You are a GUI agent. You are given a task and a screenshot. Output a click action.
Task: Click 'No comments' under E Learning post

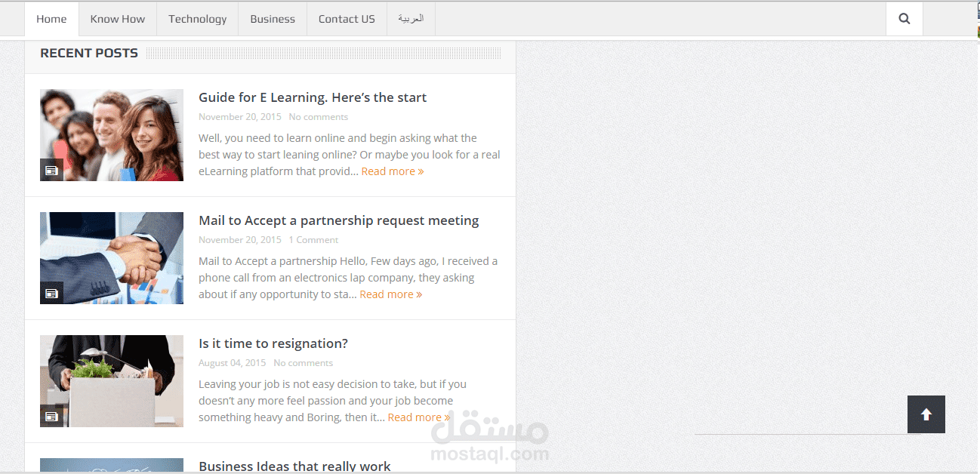(x=319, y=117)
